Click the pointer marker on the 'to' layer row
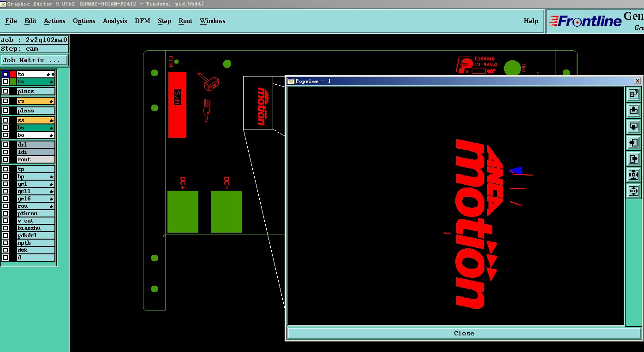The height and width of the screenshot is (352, 644). [x=48, y=74]
